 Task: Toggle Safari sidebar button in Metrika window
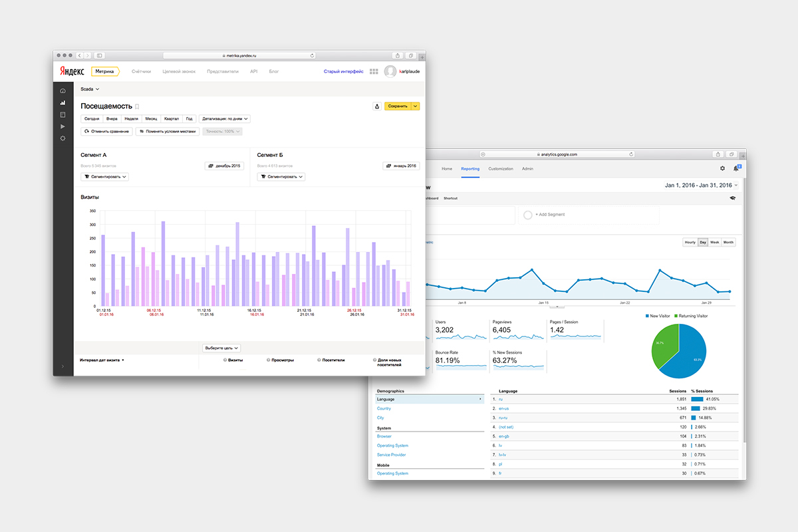[x=100, y=55]
